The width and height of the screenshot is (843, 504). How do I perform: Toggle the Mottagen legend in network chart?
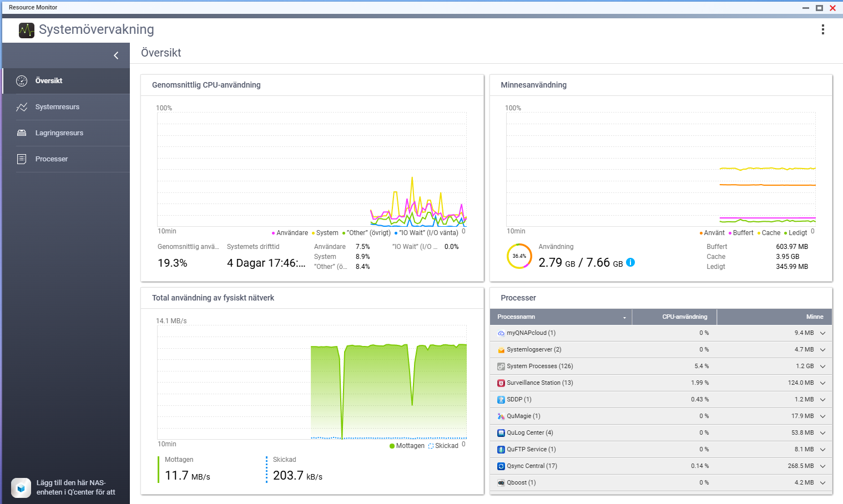click(x=407, y=446)
